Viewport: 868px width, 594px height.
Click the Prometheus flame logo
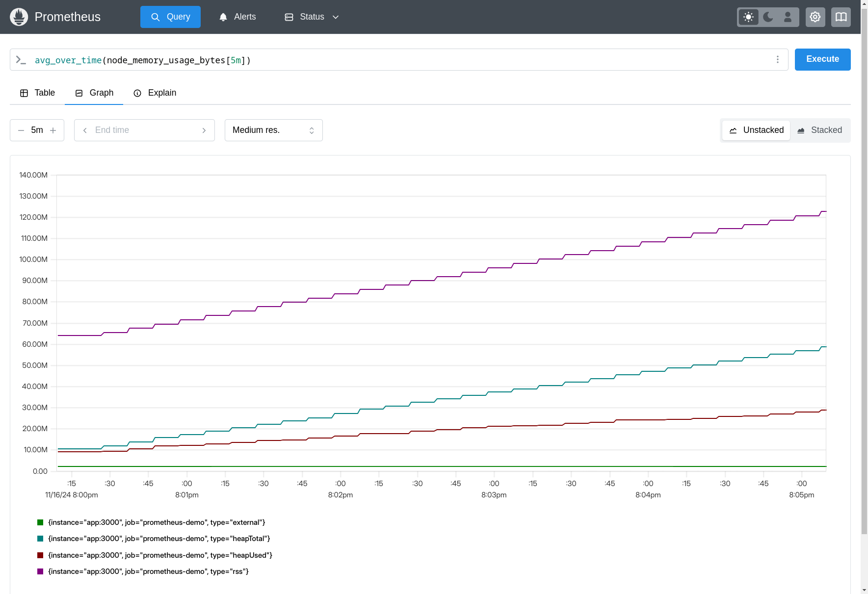coord(19,17)
